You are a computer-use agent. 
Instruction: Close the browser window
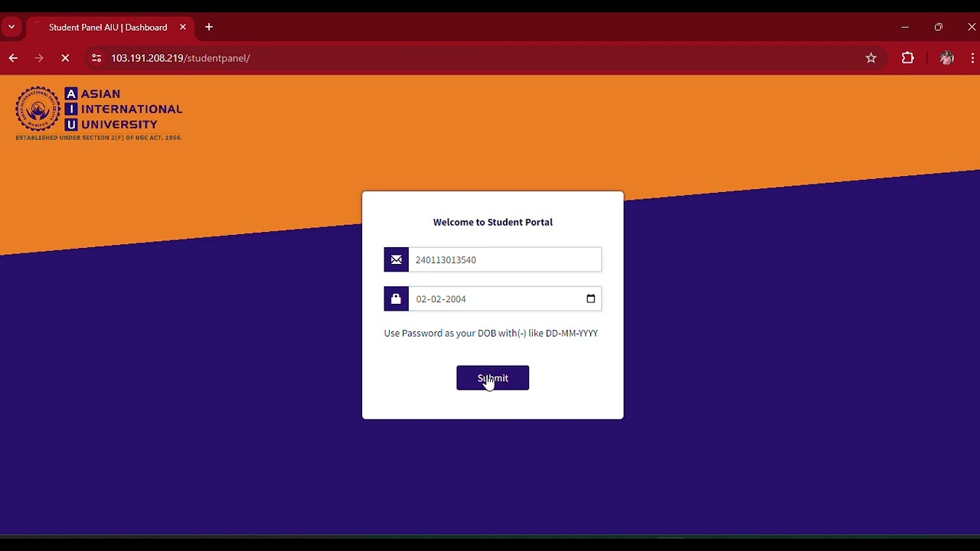(x=972, y=28)
